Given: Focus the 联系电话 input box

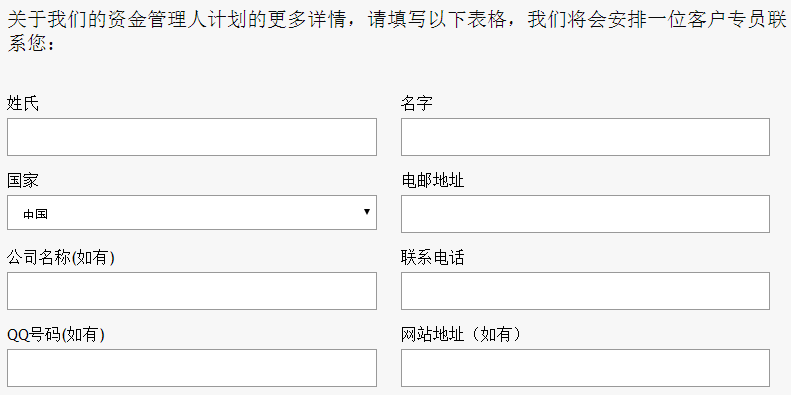Looking at the screenshot, I should (585, 291).
